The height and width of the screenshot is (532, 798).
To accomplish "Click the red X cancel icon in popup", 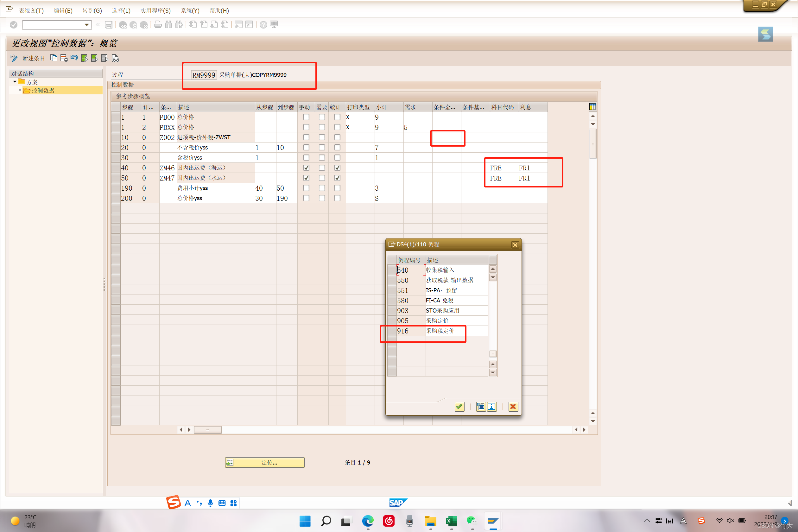I will click(513, 407).
